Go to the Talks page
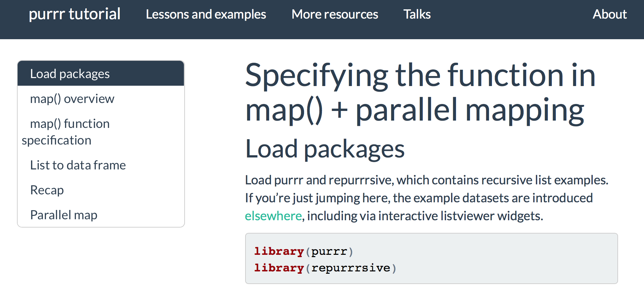This screenshot has height=291, width=644. (417, 14)
